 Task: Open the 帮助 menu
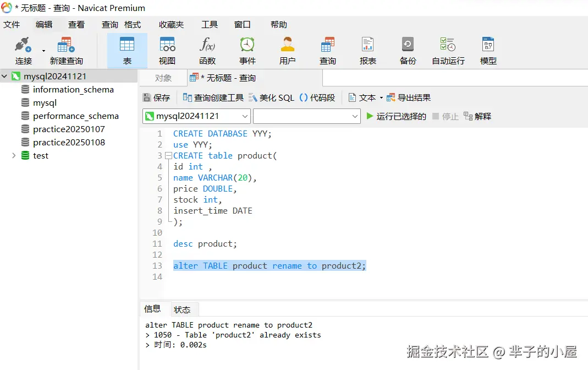click(279, 25)
